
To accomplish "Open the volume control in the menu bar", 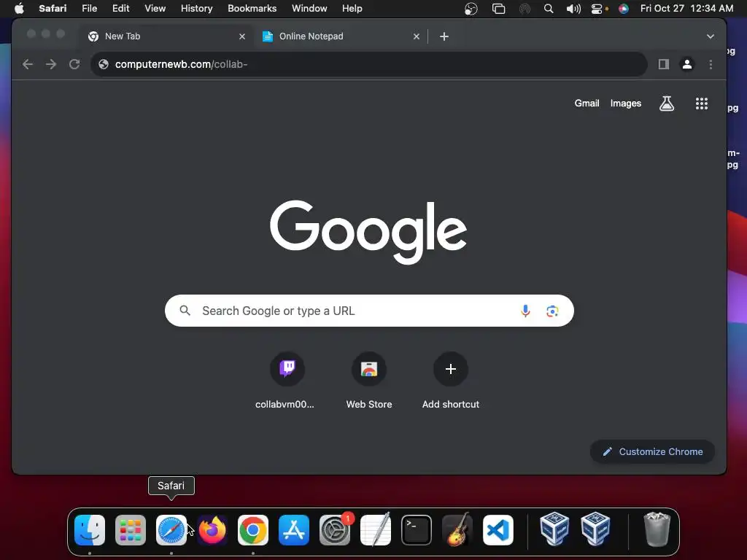I will [573, 9].
